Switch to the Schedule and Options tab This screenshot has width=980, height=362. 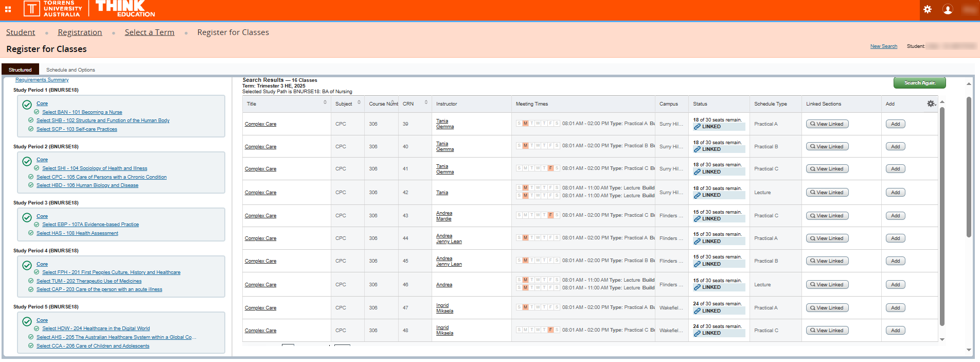point(70,70)
